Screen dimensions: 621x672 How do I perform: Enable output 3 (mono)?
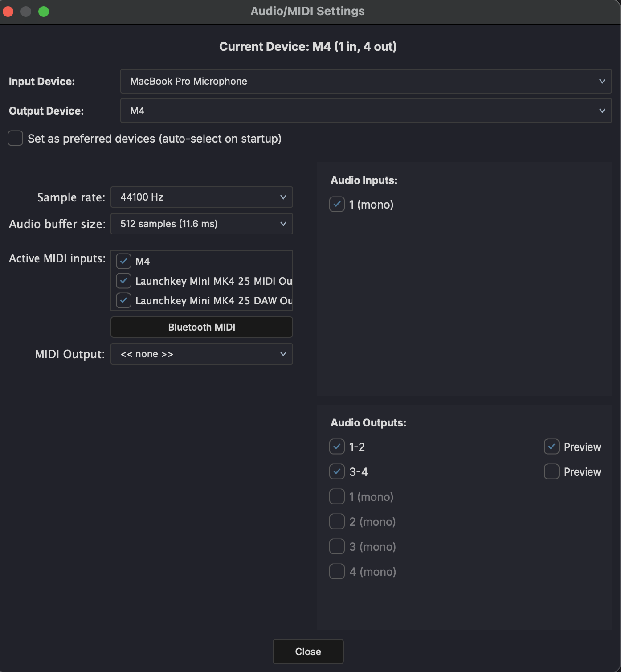pyautogui.click(x=337, y=546)
